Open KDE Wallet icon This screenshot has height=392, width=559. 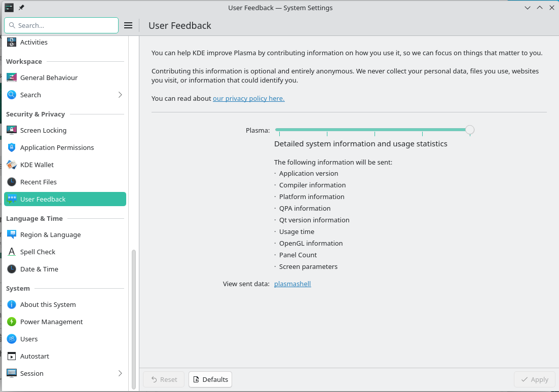(x=12, y=165)
